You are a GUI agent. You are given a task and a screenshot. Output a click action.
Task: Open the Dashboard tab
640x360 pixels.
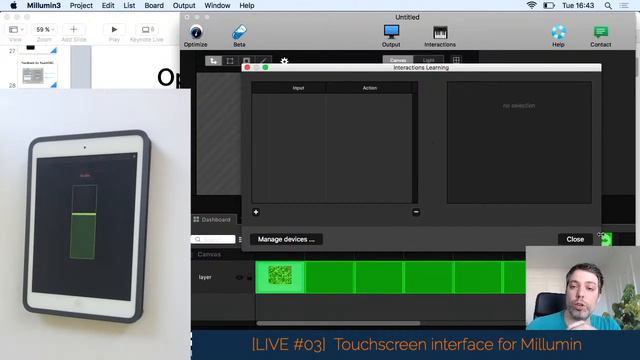click(213, 220)
